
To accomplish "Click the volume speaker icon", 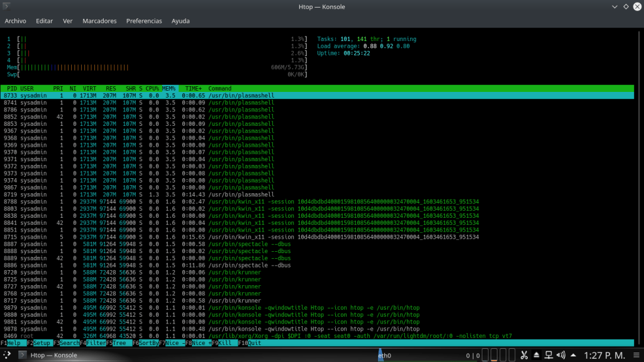I will pyautogui.click(x=561, y=355).
